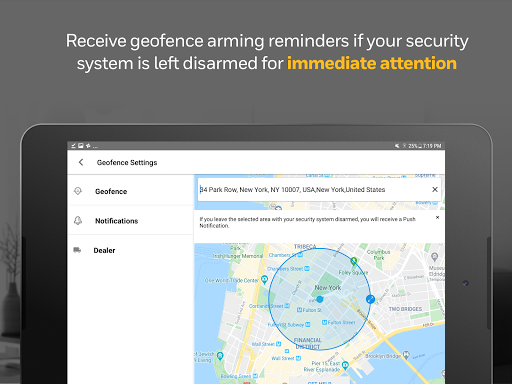Click the One World Trade Center marker

(264, 279)
